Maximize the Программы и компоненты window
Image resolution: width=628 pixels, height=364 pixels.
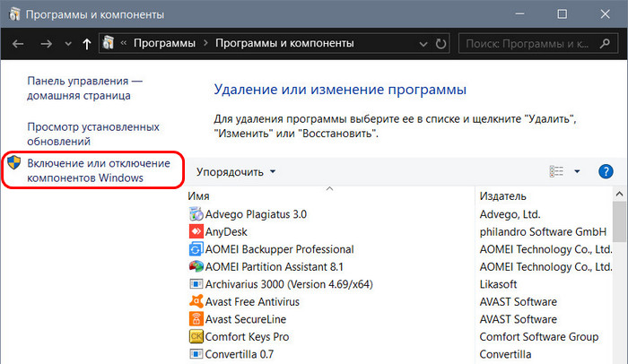[x=562, y=14]
